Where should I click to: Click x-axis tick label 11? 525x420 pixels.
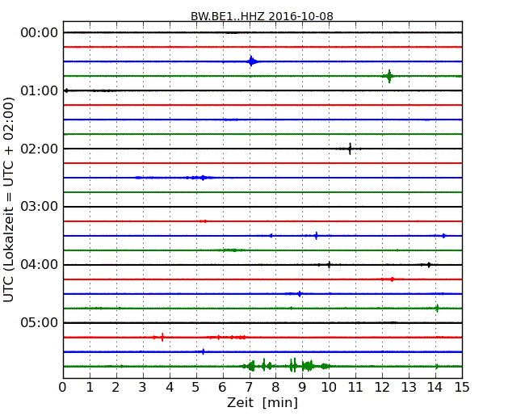pyautogui.click(x=355, y=387)
